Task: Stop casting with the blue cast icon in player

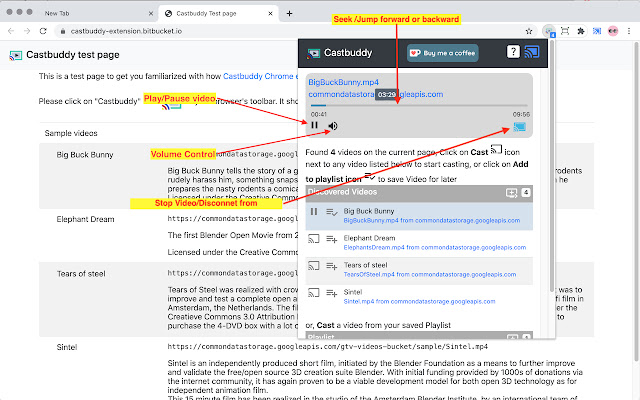Action: 519,127
